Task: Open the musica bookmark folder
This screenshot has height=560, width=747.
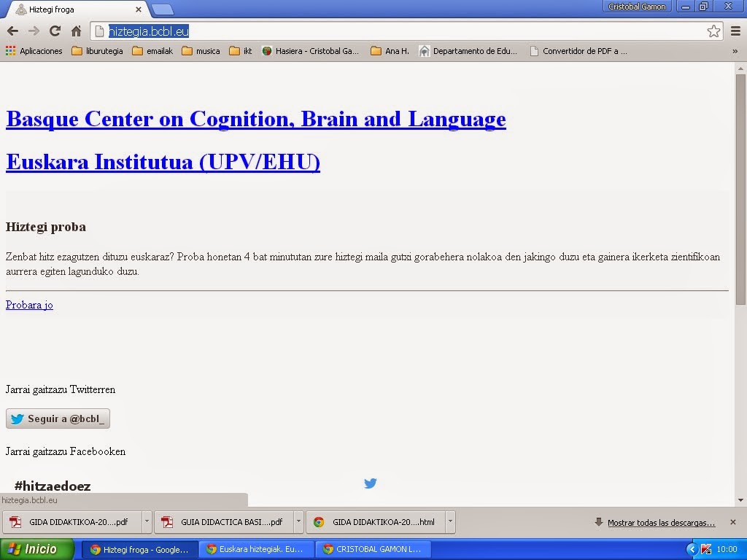Action: click(201, 51)
